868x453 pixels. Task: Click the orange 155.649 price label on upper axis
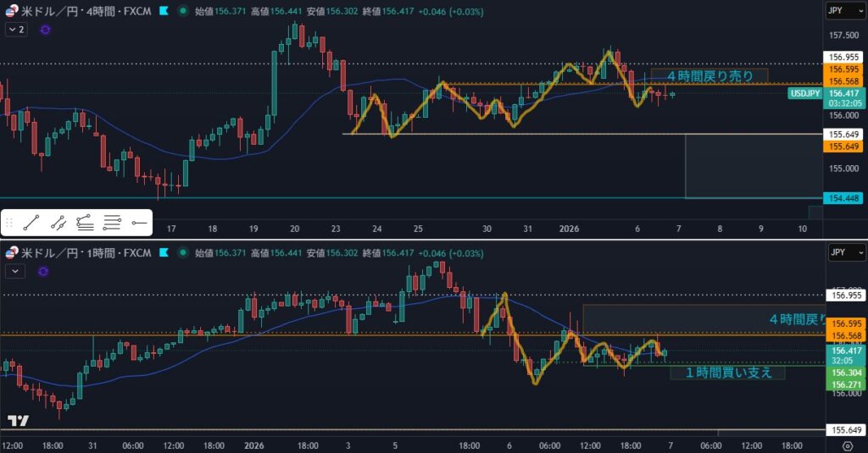click(x=843, y=146)
